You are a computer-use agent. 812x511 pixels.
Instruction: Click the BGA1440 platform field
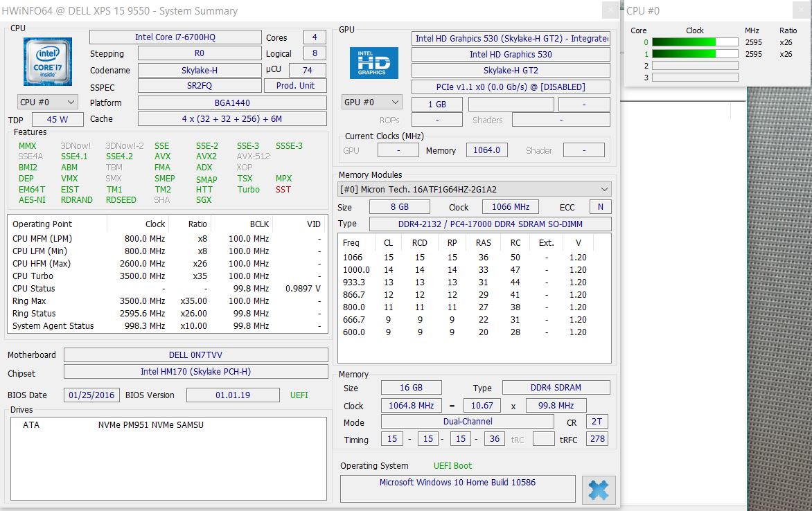point(232,102)
